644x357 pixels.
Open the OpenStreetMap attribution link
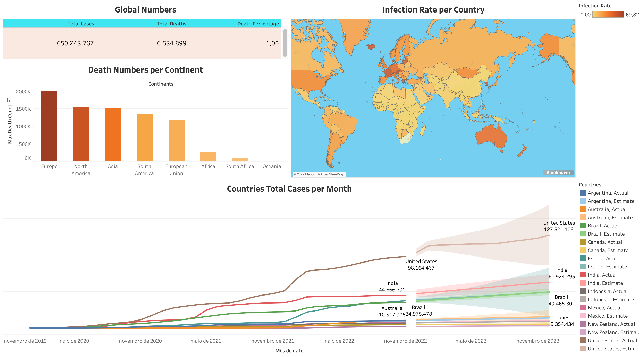pos(332,174)
